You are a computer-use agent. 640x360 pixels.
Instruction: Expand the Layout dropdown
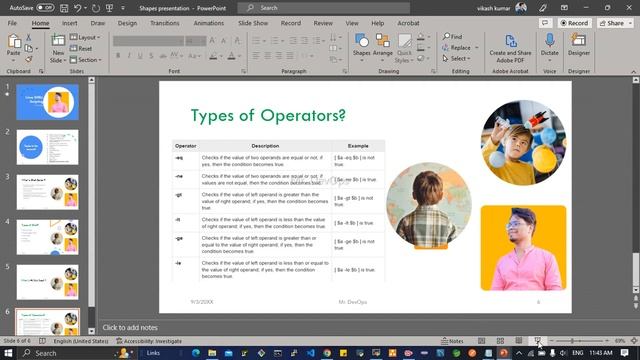click(x=85, y=37)
